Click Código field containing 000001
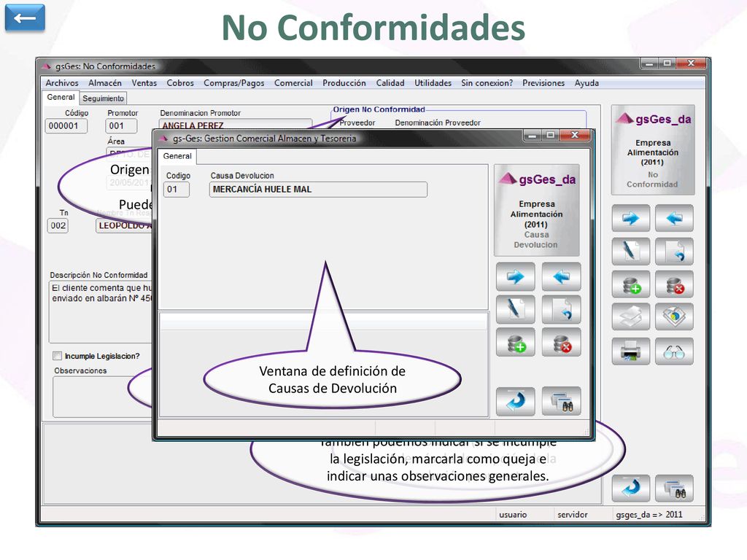Viewport: 747px width, 560px height. click(66, 125)
